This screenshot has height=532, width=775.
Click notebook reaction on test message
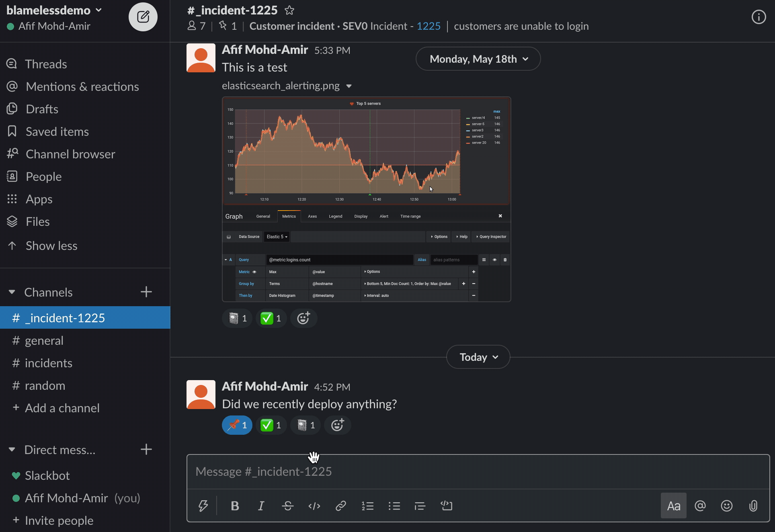click(237, 318)
